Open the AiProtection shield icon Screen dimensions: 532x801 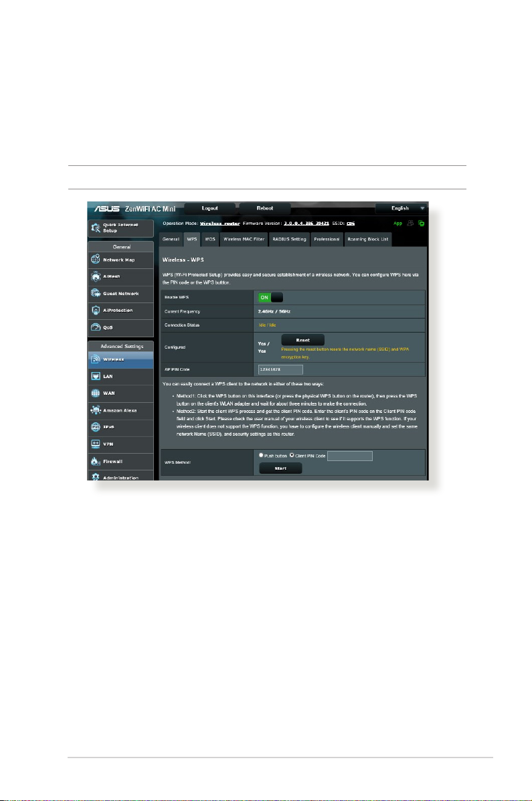tap(96, 310)
